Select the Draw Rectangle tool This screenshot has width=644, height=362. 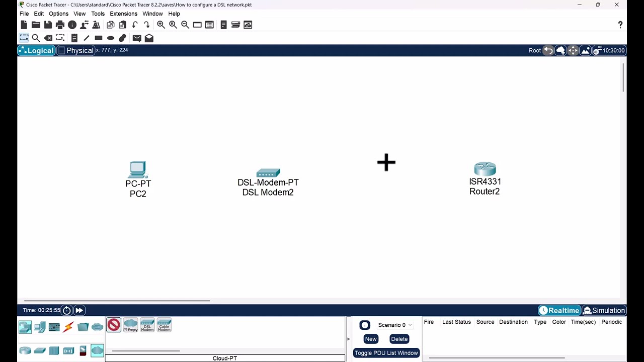pos(98,38)
